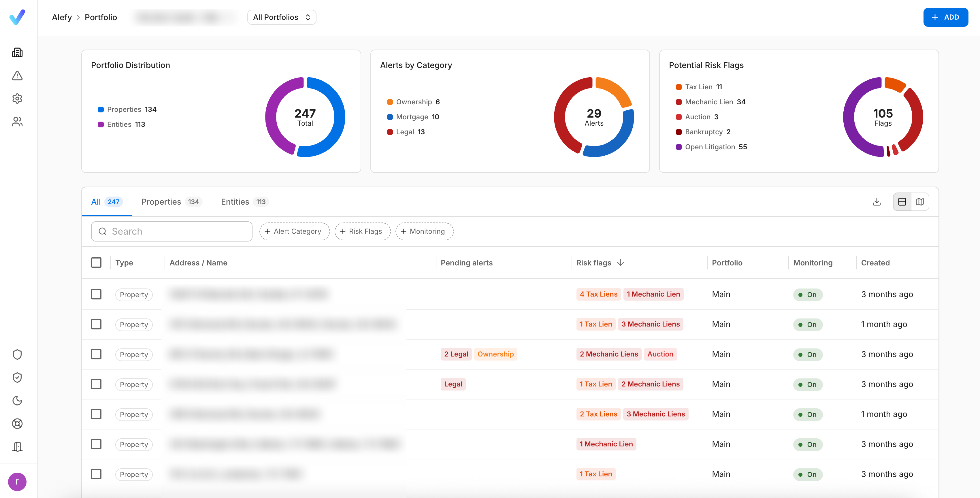Click the shield with checkmark icon

17,378
